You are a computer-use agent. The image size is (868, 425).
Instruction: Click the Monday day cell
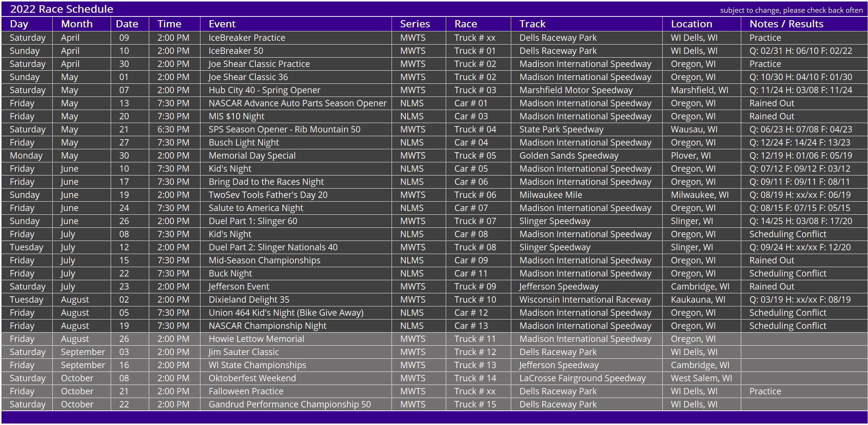(x=26, y=156)
